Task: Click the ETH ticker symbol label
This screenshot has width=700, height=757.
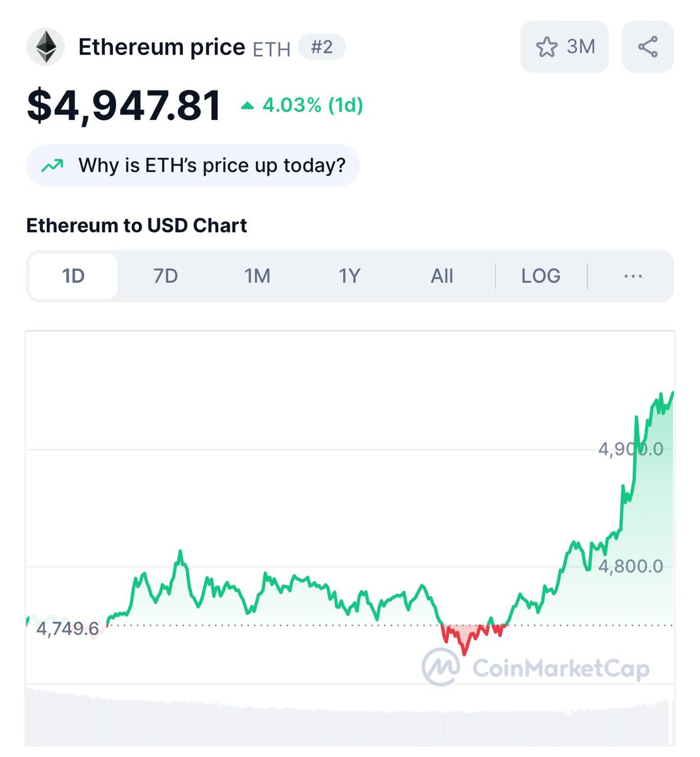Action: pyautogui.click(x=272, y=49)
